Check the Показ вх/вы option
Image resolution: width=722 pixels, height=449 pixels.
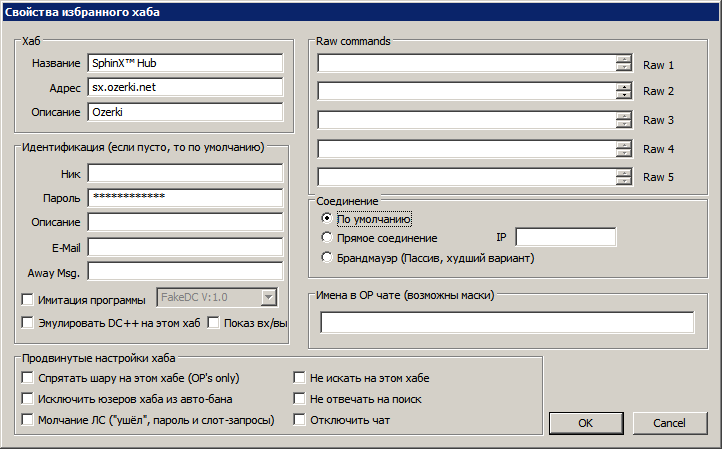(213, 323)
